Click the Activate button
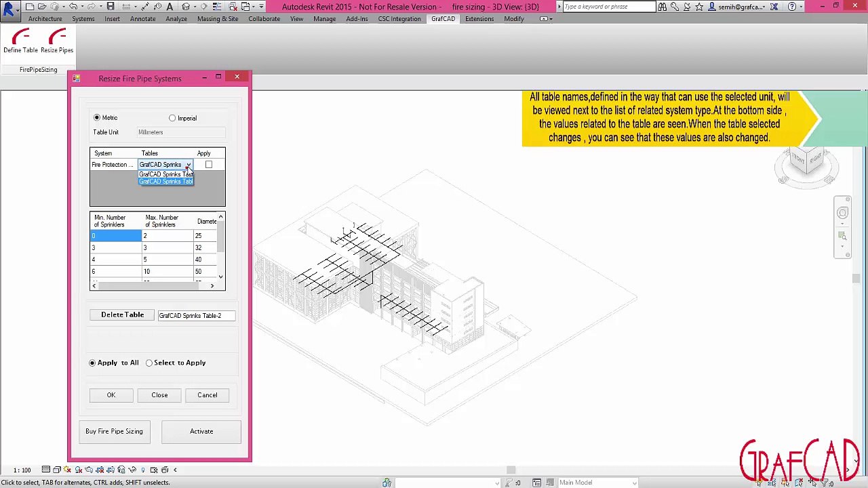Image resolution: width=868 pixels, height=488 pixels. [201, 432]
